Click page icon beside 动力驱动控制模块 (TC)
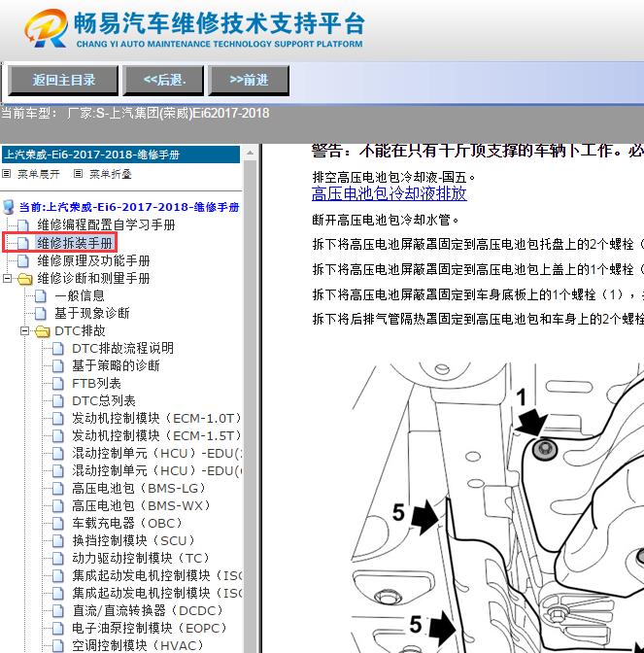The height and width of the screenshot is (653, 644). (58, 559)
